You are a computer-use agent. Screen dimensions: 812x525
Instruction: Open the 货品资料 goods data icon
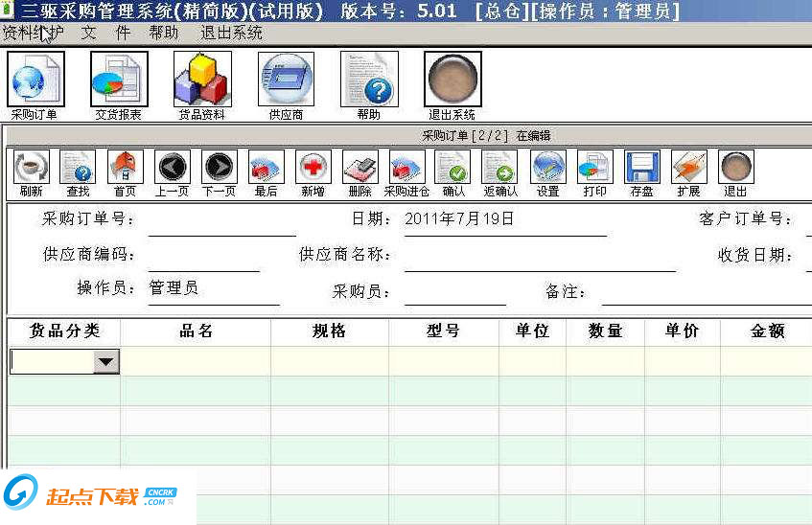pyautogui.click(x=202, y=80)
